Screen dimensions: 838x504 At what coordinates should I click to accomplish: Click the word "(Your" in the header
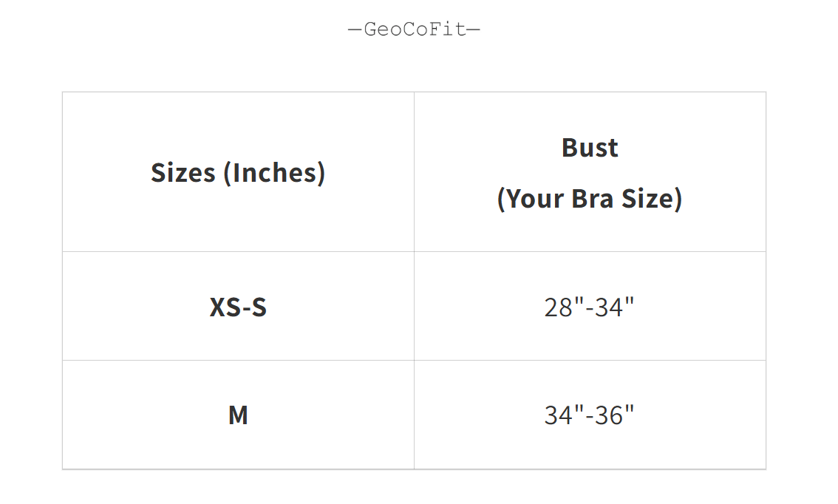click(531, 198)
